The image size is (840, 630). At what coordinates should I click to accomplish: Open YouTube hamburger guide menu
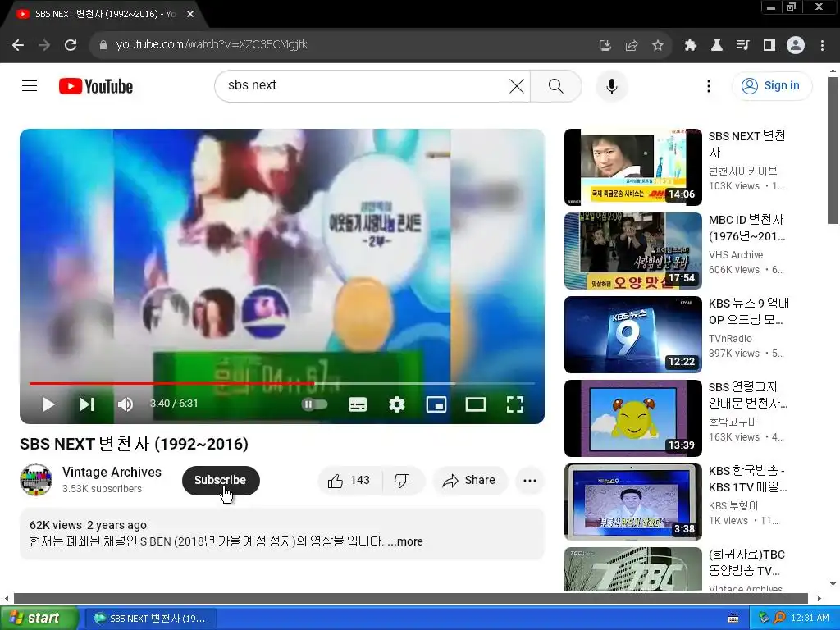click(30, 85)
